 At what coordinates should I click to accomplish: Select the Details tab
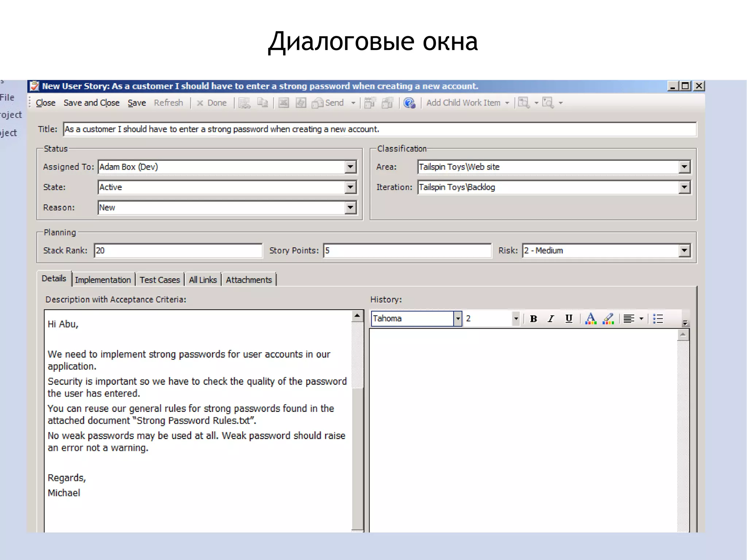coord(54,278)
